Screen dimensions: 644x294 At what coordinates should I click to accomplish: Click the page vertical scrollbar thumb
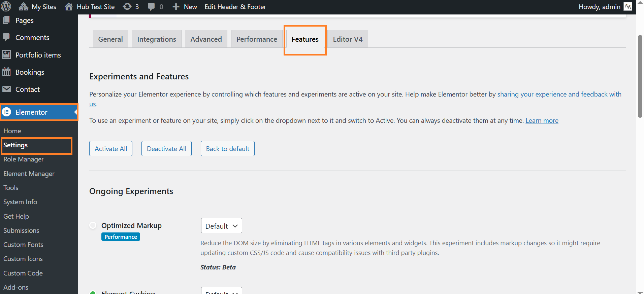pyautogui.click(x=640, y=76)
